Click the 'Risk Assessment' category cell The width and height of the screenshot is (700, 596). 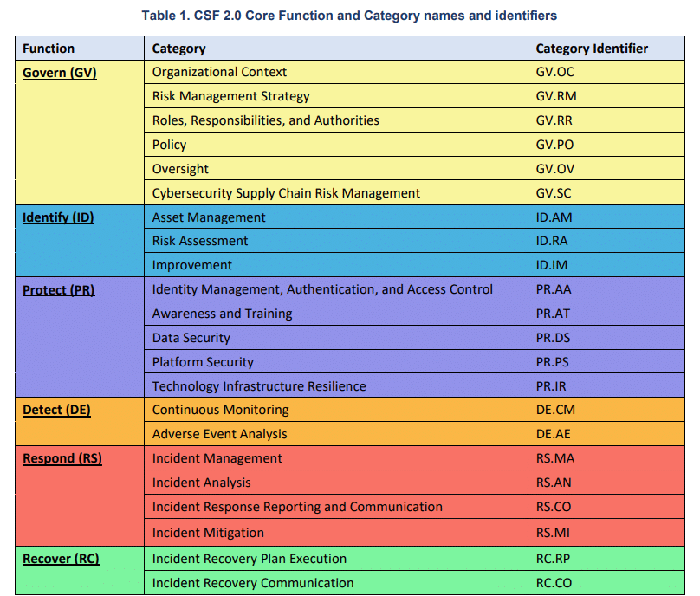pyautogui.click(x=336, y=241)
